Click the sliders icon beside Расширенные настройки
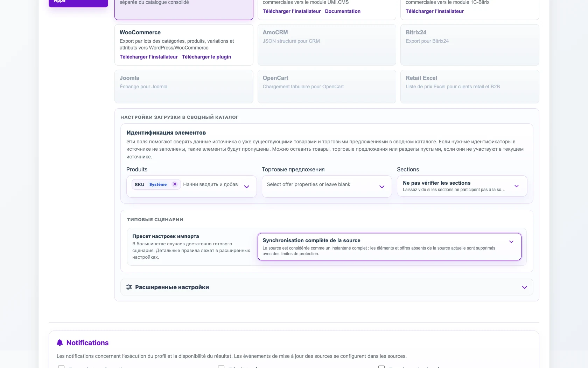 [x=129, y=287]
